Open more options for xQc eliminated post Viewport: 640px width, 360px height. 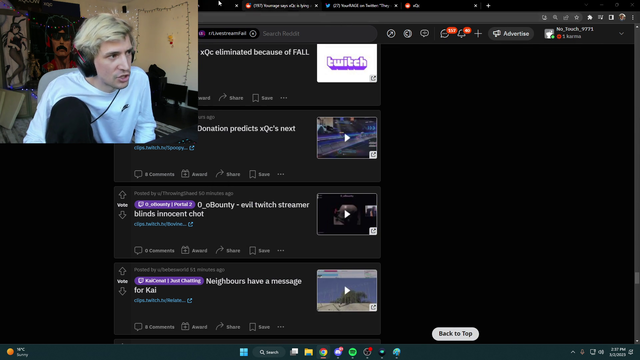click(x=284, y=98)
